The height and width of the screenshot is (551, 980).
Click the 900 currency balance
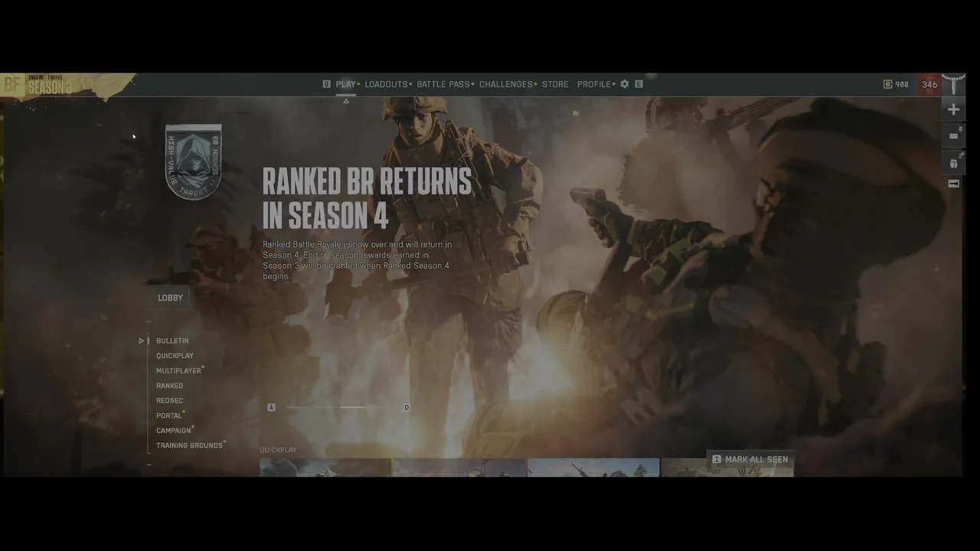[902, 84]
